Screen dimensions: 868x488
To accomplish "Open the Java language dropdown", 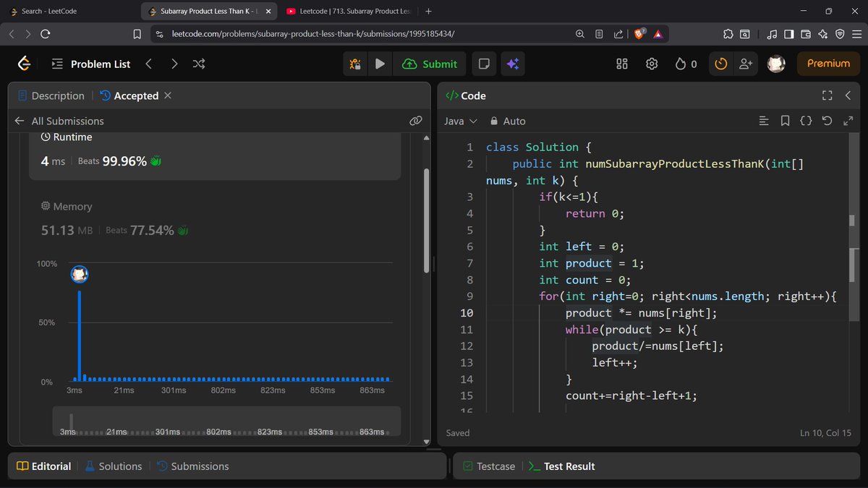I will click(461, 121).
